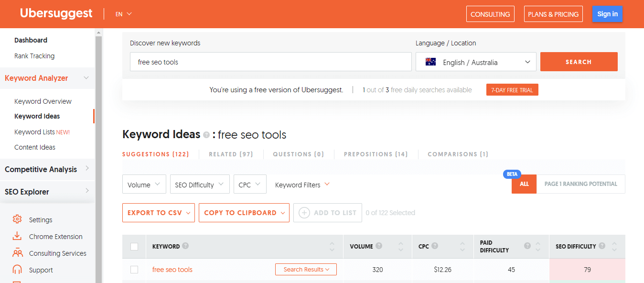Select the QUESTIONS (0) tab
The height and width of the screenshot is (283, 644).
pyautogui.click(x=299, y=154)
